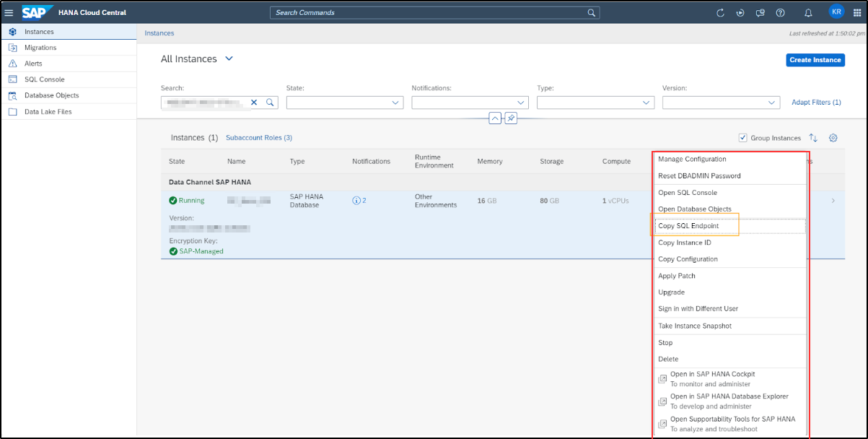Click the sort instances arrows icon
Screen dimensions: 868x439
click(813, 138)
